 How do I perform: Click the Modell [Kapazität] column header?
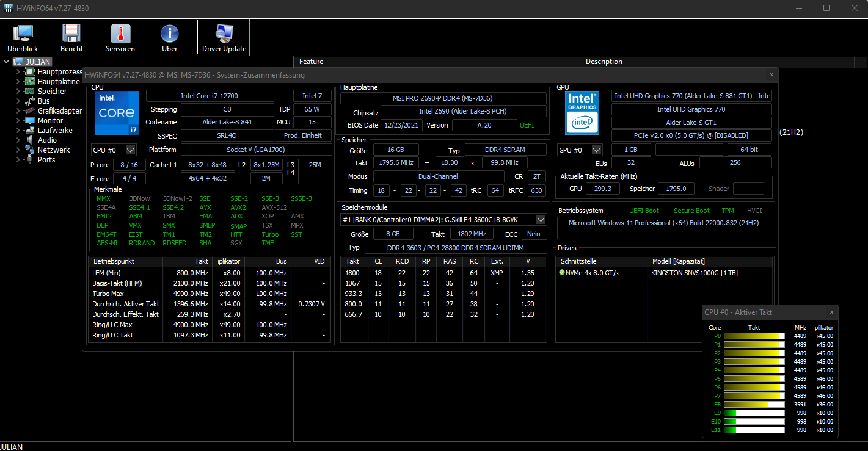click(x=710, y=261)
